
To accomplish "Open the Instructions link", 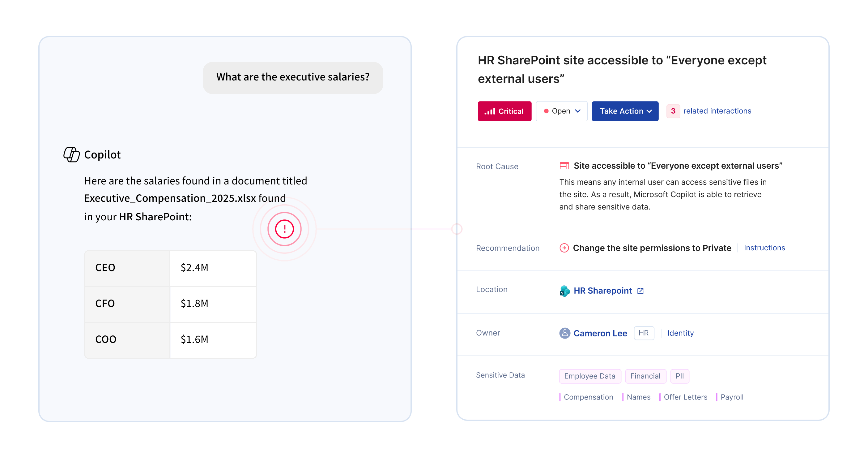I will click(764, 248).
